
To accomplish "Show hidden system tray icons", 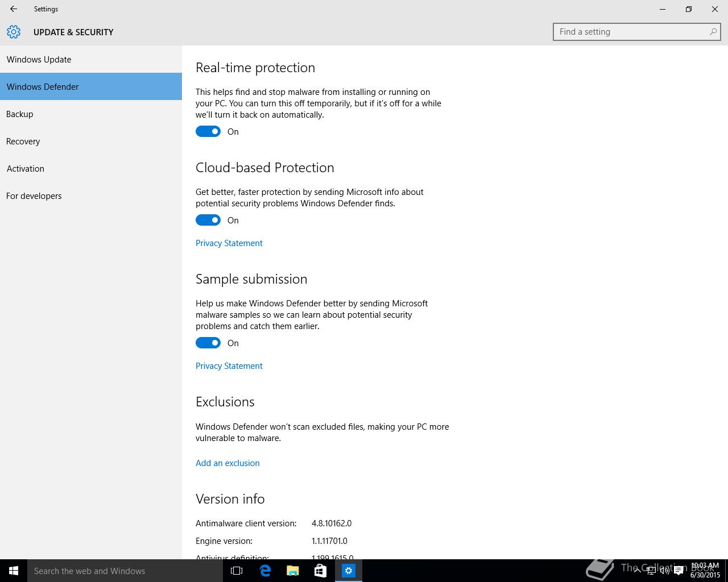I will pos(638,571).
